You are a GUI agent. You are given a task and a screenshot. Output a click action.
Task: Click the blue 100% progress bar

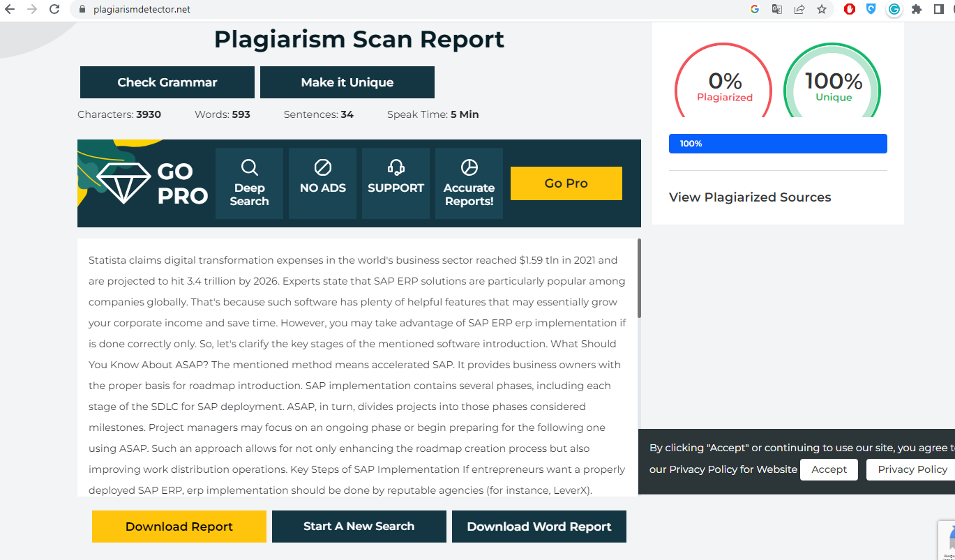point(778,144)
